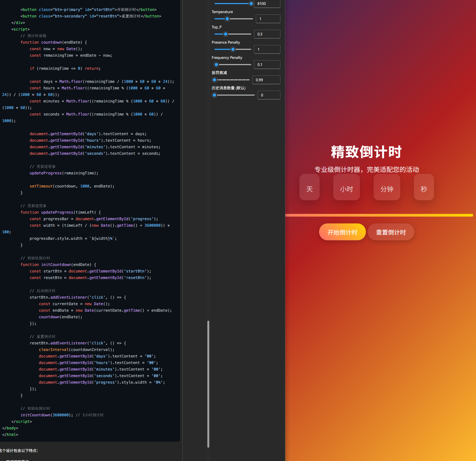
Task: Select the input field showing 8100
Action: tap(267, 4)
